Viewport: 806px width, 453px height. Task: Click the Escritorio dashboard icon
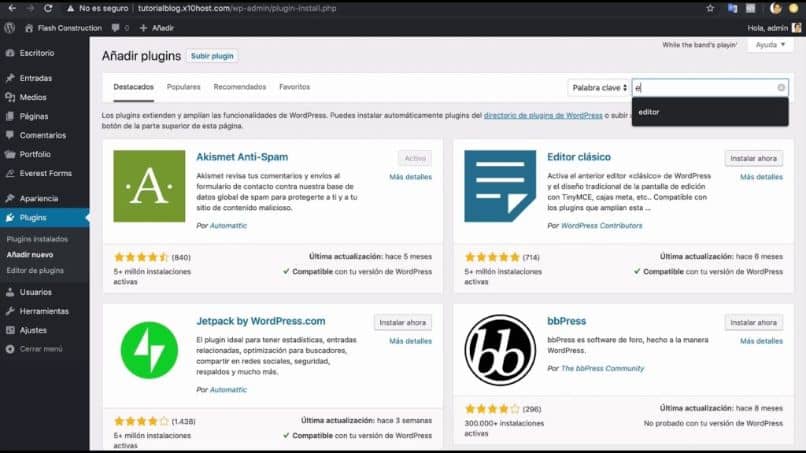coord(10,53)
